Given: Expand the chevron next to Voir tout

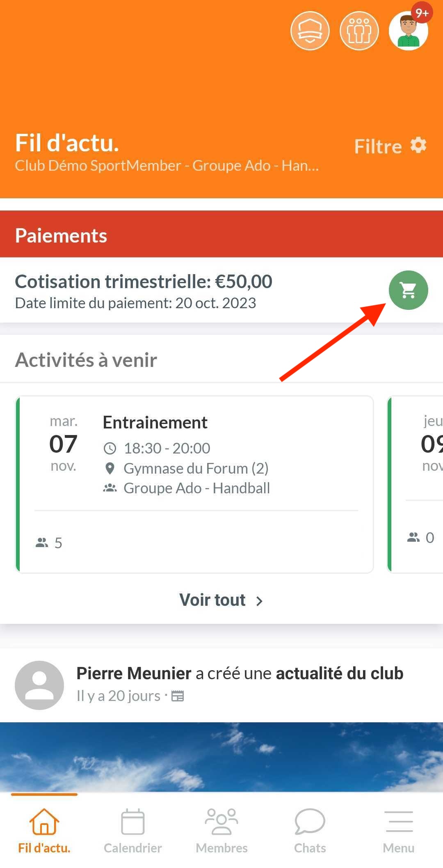Looking at the screenshot, I should 259,601.
